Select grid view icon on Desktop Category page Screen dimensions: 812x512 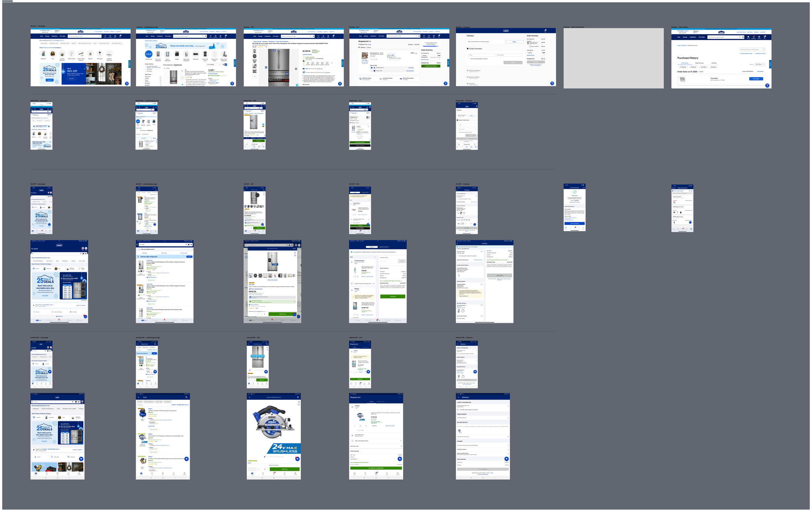click(x=223, y=65)
